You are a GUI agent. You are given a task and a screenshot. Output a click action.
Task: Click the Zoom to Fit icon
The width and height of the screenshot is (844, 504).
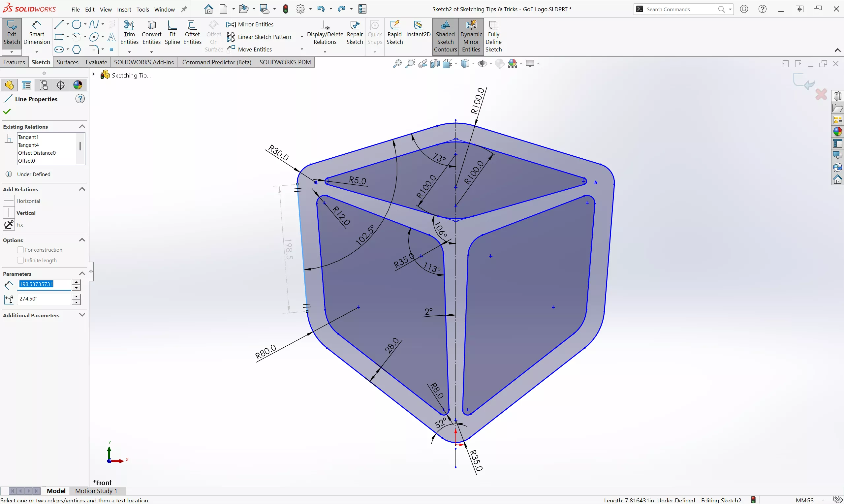point(397,64)
